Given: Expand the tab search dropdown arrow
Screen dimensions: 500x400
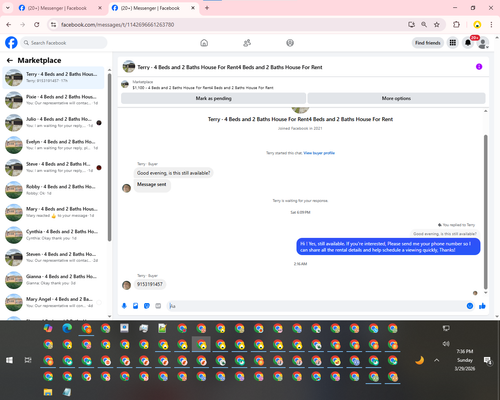Looking at the screenshot, I should pos(7,8).
